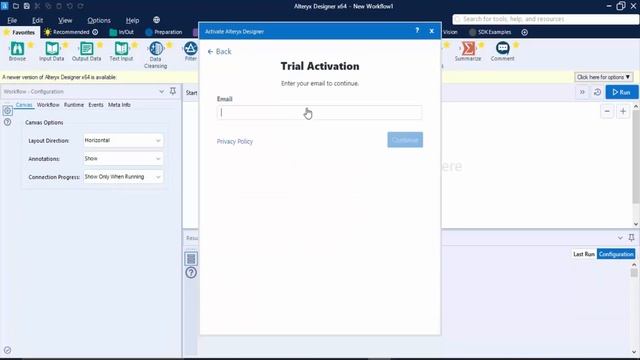
Task: Open the Help menu
Action: [132, 20]
